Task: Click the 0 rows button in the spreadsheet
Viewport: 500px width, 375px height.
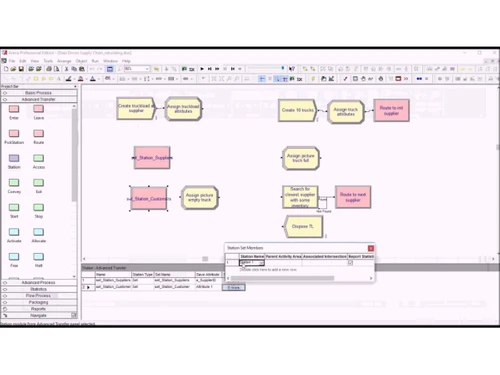Action: 234,287
